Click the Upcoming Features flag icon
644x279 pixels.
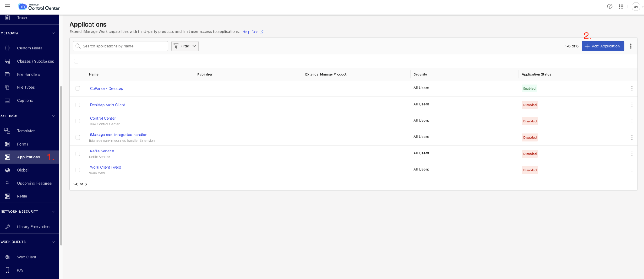pos(7,183)
